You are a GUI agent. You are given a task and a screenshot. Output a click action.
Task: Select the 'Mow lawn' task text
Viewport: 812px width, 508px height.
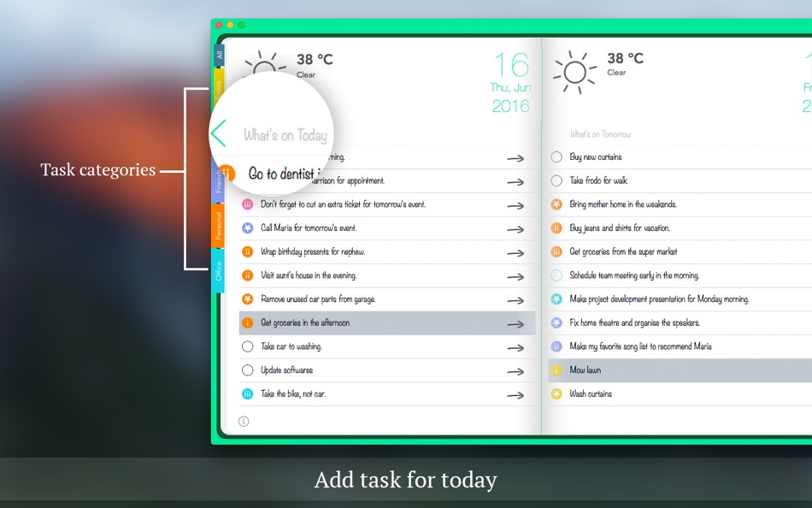[585, 370]
